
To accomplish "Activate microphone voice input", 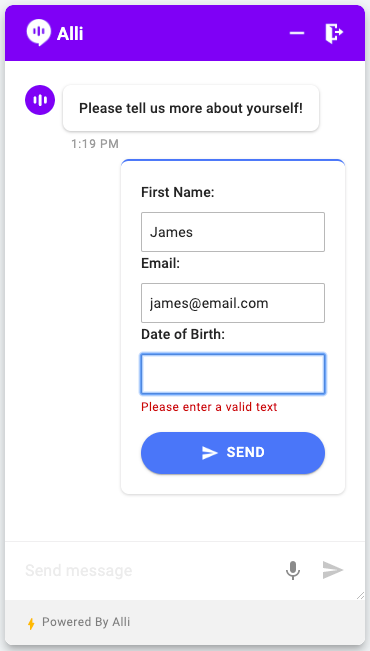I will coord(293,570).
